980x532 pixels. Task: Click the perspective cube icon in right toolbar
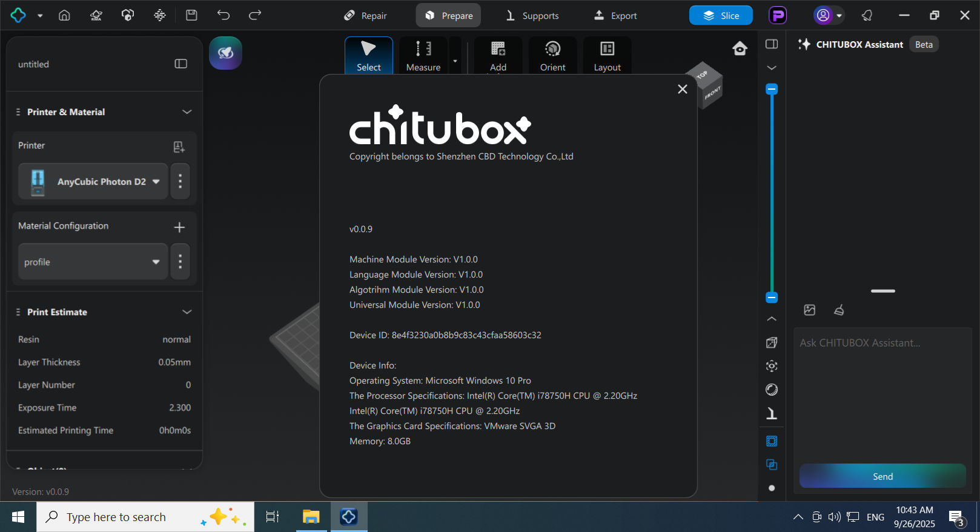tap(772, 342)
